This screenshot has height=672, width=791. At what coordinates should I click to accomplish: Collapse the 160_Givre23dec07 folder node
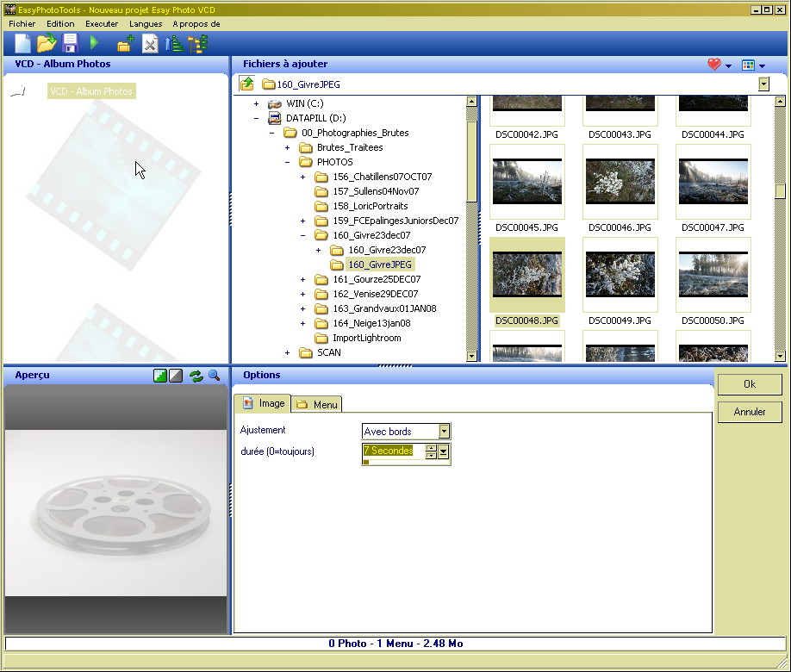pos(302,235)
